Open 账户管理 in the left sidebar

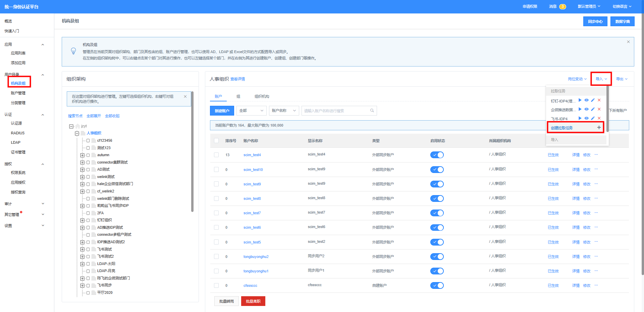[18, 93]
